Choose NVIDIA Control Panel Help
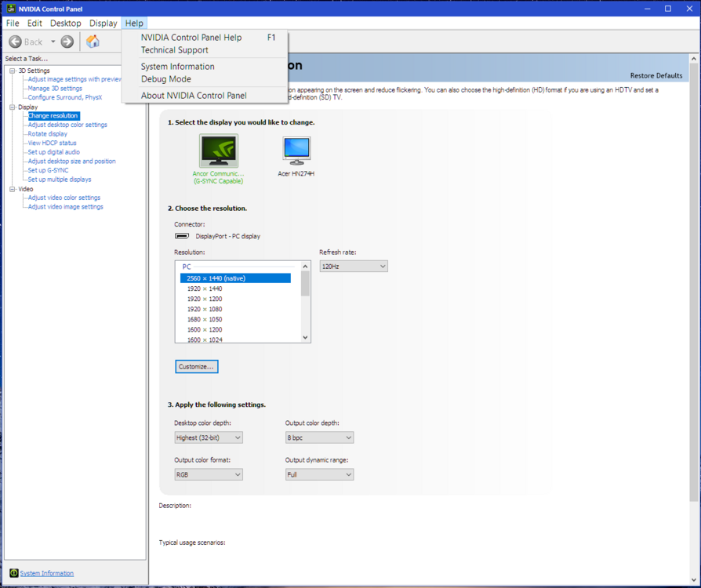701x588 pixels. click(x=205, y=38)
